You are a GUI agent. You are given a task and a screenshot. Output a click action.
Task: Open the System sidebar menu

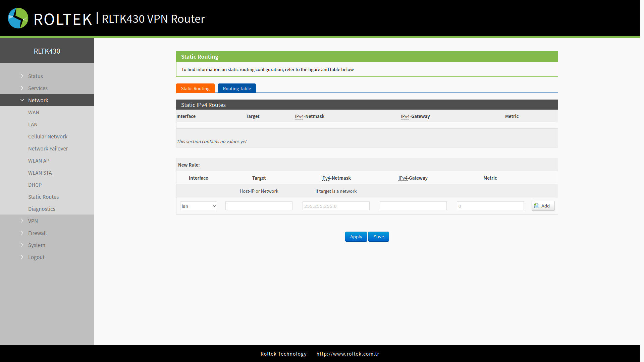pyautogui.click(x=37, y=245)
